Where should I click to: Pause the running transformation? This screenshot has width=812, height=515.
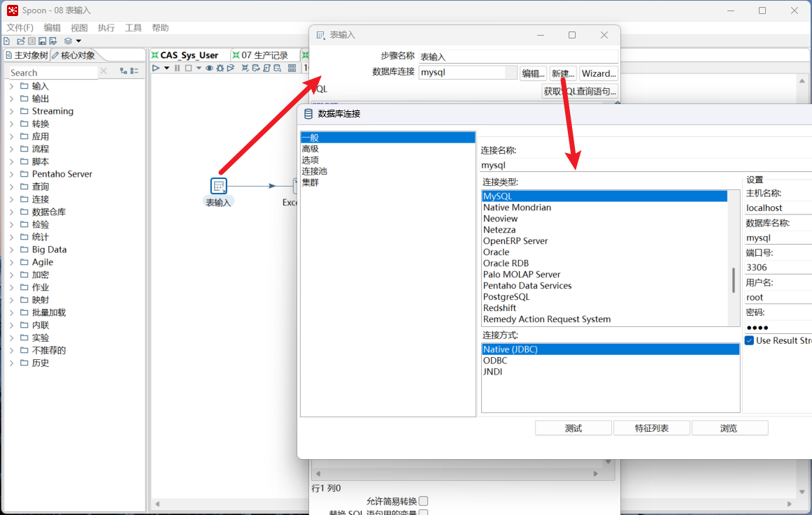point(178,68)
